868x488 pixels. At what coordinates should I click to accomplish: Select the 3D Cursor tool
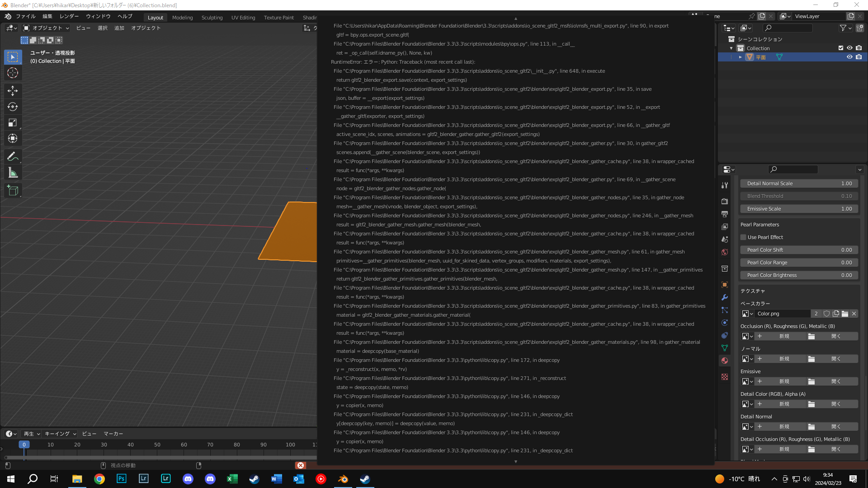click(x=13, y=73)
